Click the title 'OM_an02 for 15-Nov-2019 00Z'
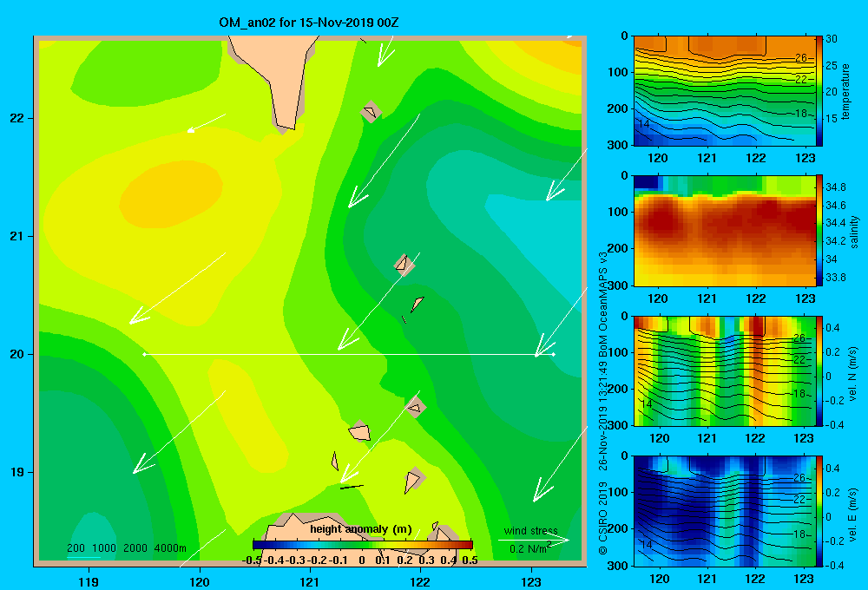Viewport: 868px width, 590px height. tap(309, 23)
